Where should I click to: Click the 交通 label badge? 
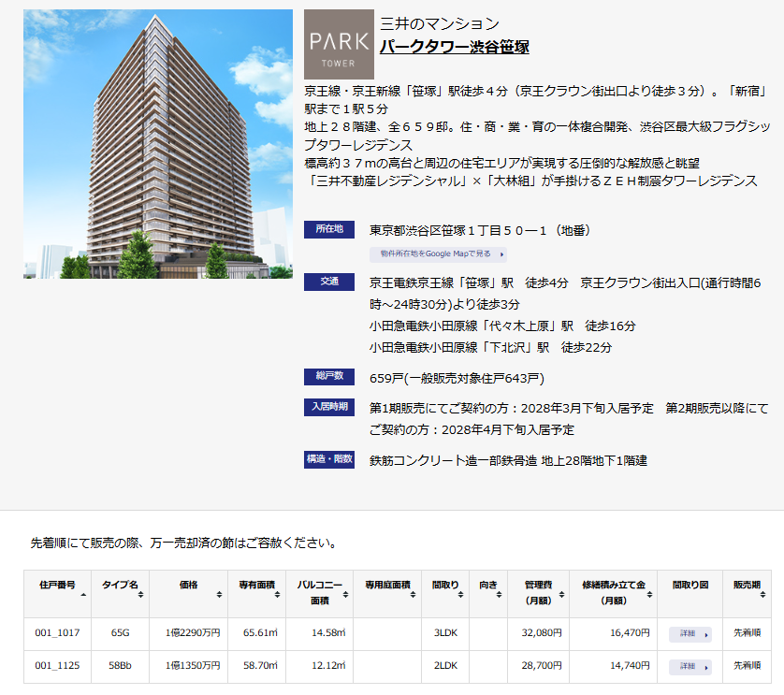coord(329,282)
